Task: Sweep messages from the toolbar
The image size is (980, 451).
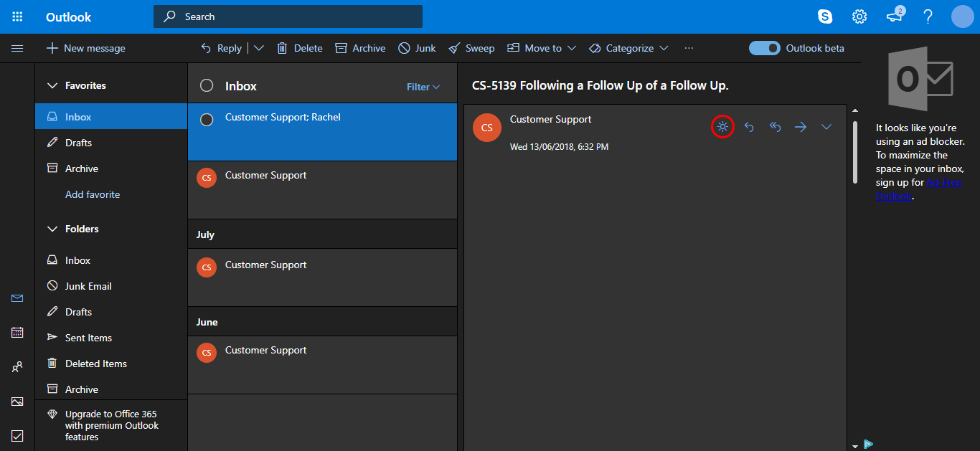Action: pyautogui.click(x=471, y=48)
